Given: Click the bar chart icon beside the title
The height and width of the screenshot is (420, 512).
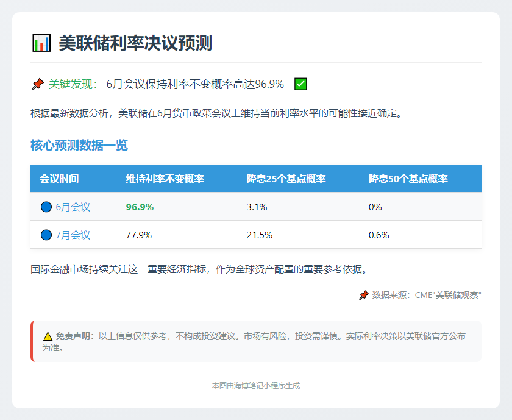Looking at the screenshot, I should [x=41, y=43].
